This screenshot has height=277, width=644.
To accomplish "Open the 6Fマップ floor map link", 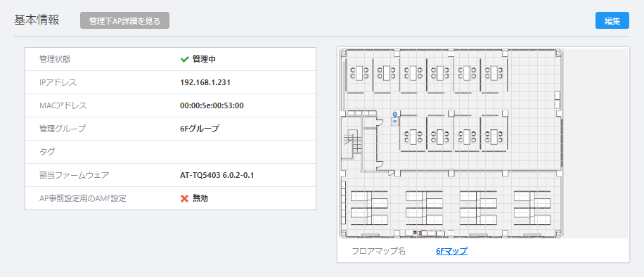I will [x=451, y=251].
